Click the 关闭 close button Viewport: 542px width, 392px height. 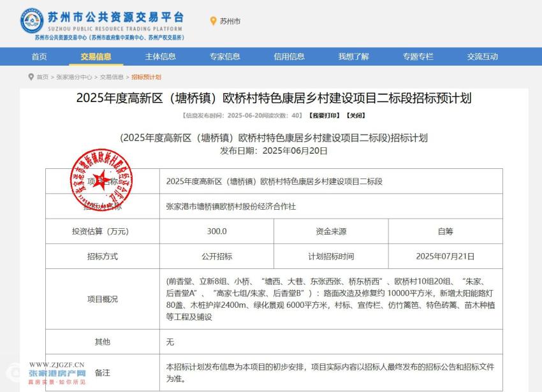pyautogui.click(x=356, y=115)
